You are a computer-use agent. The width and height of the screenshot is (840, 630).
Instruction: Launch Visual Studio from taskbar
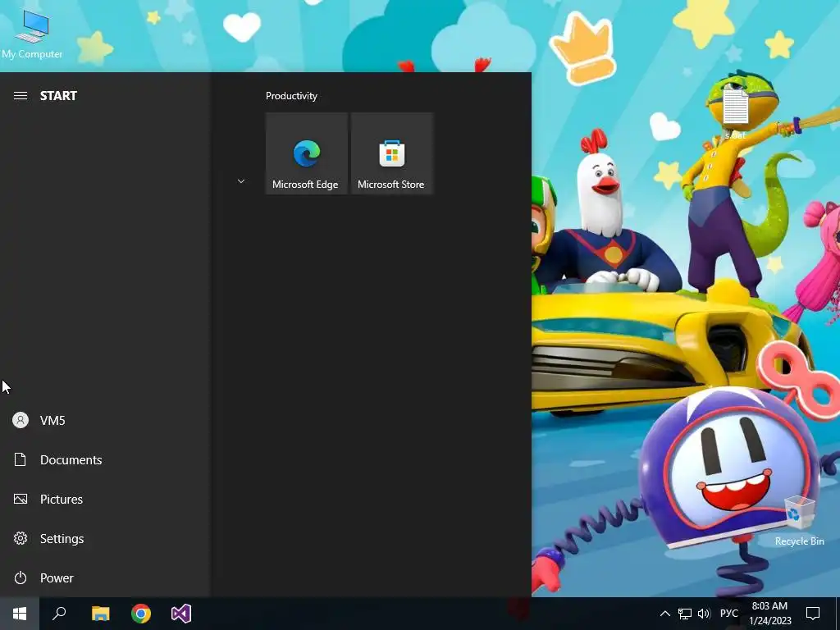(181, 614)
